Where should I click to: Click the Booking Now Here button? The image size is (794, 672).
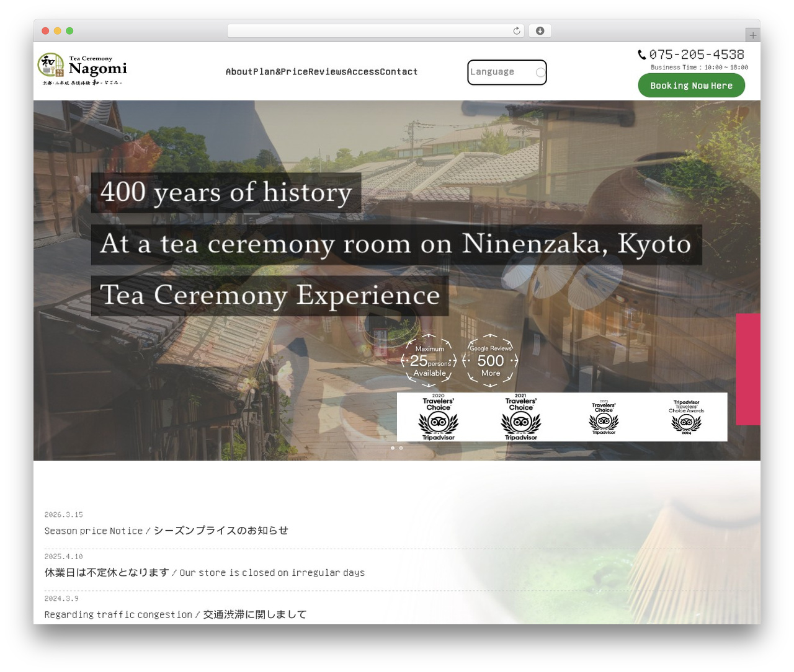pos(691,86)
